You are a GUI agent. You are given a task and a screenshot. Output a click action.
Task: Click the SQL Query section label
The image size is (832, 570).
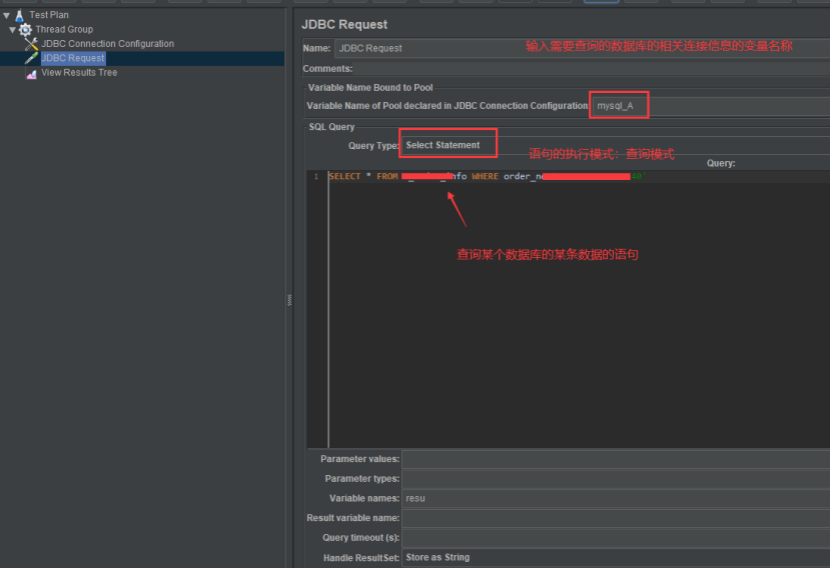332,127
